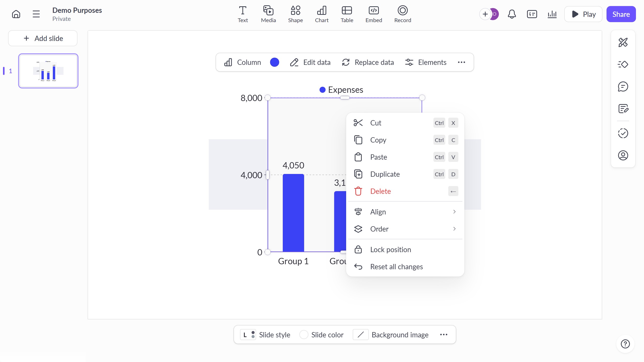Open the Embed tool

coord(374,14)
